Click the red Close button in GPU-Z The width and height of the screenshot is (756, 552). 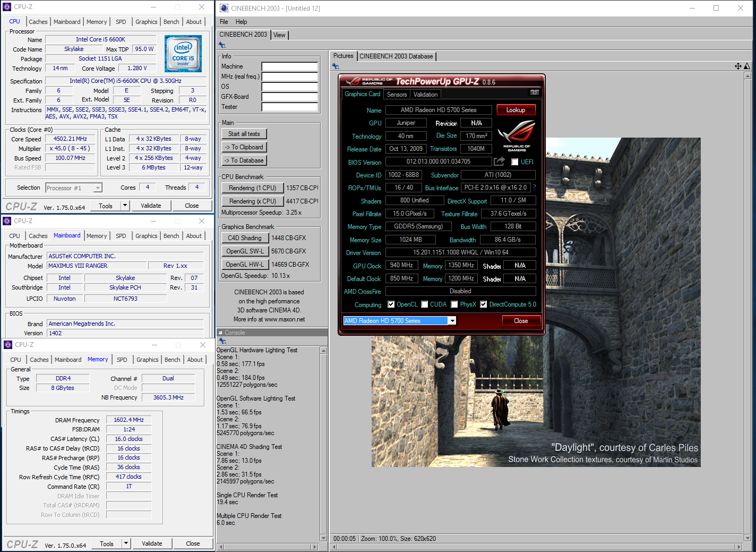point(521,321)
